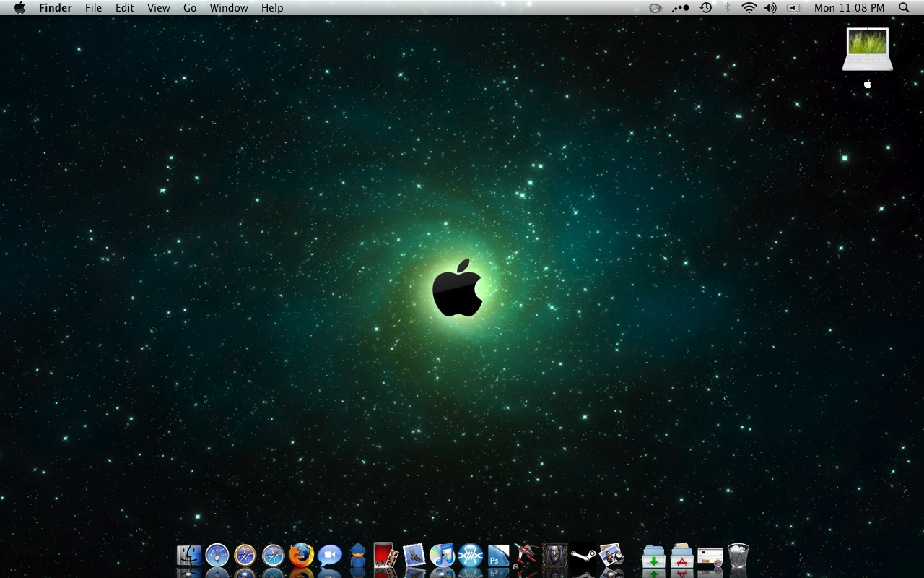Launch iTunes from the Dock

point(442,556)
